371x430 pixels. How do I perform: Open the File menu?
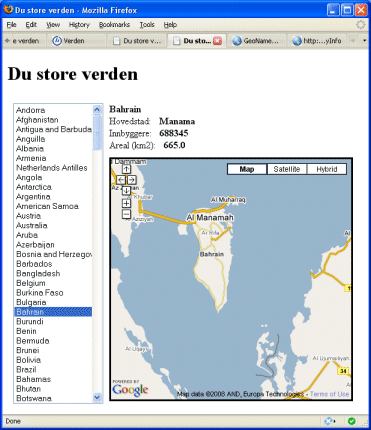(x=11, y=25)
